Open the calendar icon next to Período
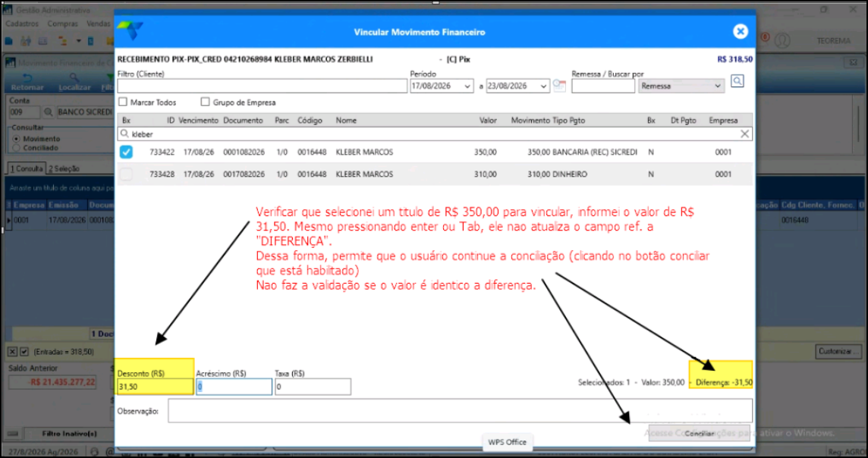 [559, 86]
